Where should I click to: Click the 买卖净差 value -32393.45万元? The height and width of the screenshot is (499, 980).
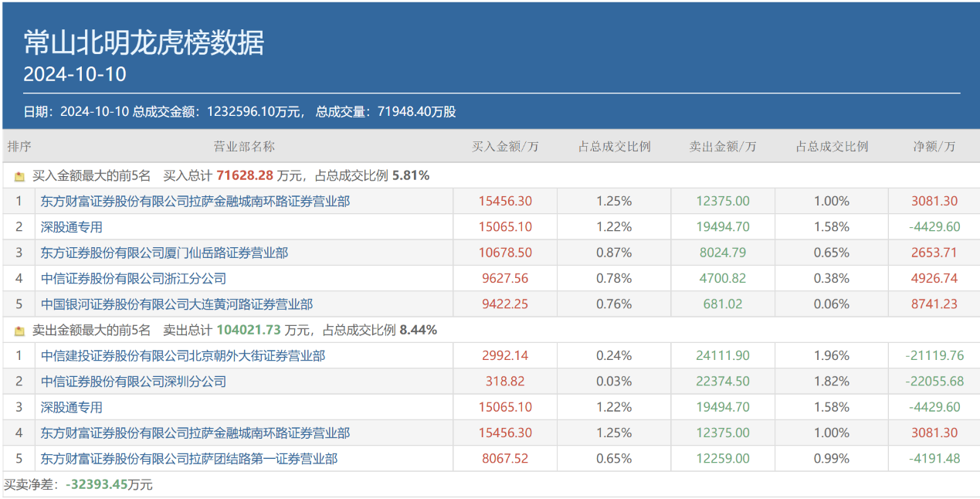pos(108,485)
